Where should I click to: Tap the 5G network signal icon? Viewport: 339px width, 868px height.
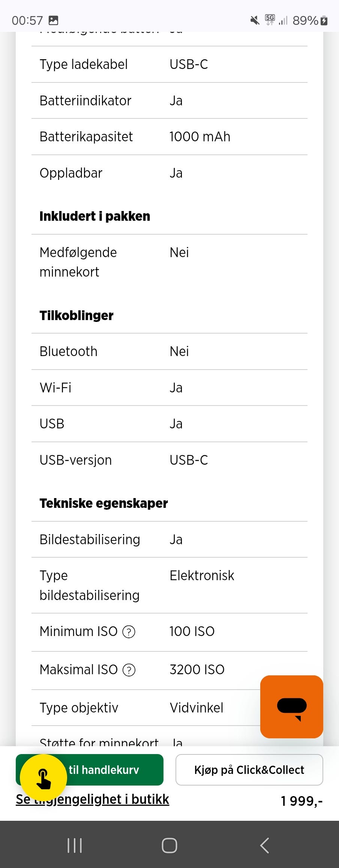tap(270, 19)
